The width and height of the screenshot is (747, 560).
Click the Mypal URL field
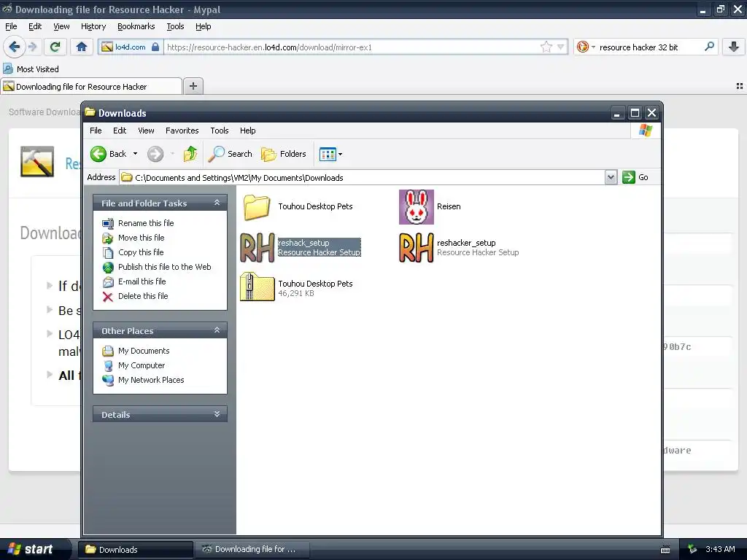(352, 47)
